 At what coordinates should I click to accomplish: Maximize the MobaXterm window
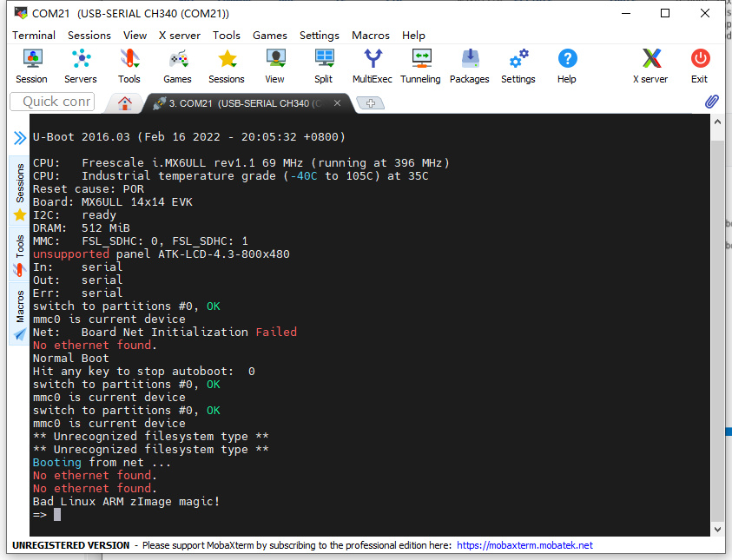coord(665,13)
